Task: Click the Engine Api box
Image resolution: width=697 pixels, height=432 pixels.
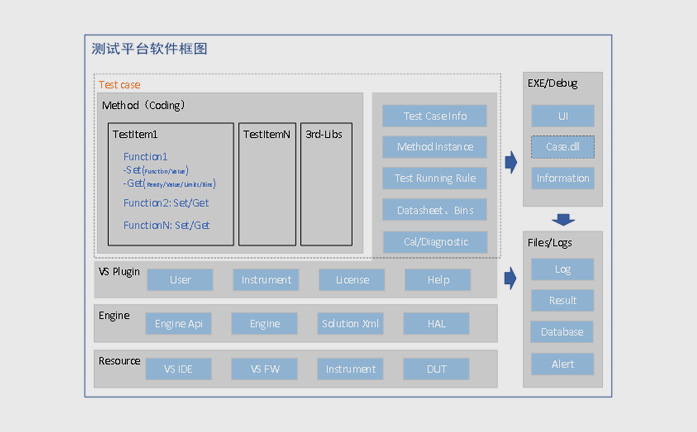Action: 178,324
